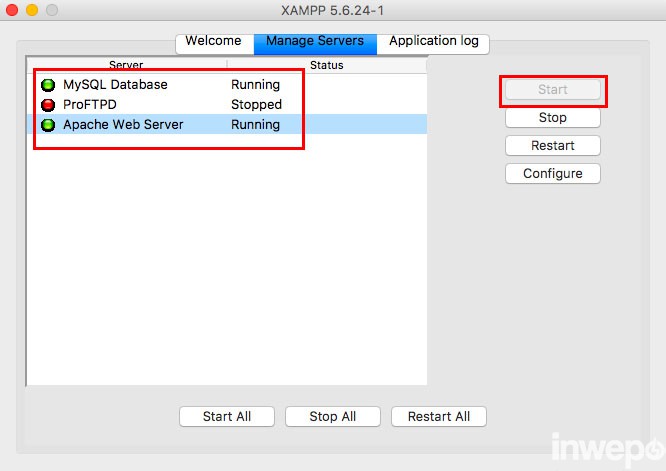Select the Apache Web Server row
The height and width of the screenshot is (471, 666).
click(227, 124)
